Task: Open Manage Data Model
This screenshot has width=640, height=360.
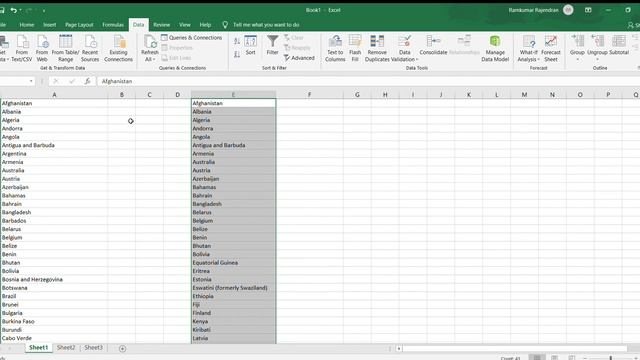Action: click(495, 48)
